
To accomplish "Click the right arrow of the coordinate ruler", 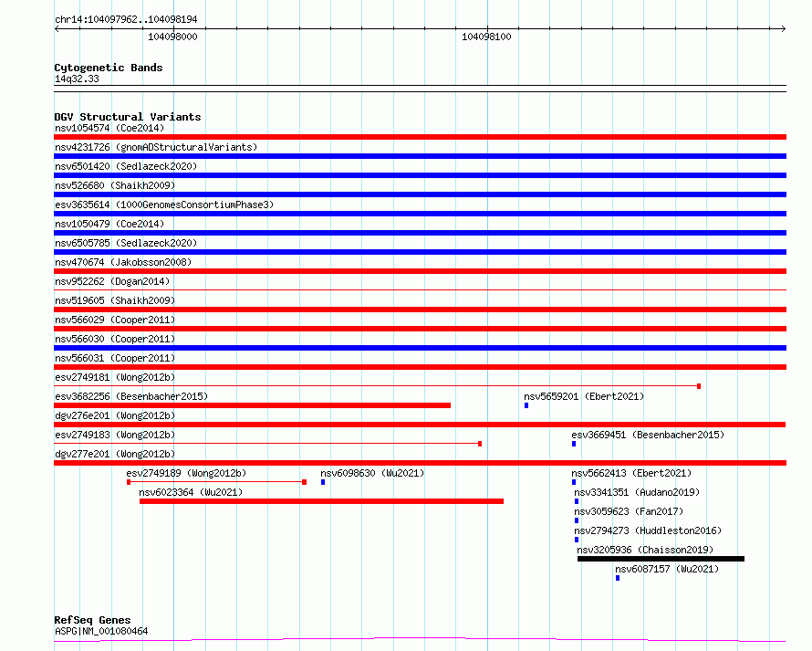I will (783, 28).
